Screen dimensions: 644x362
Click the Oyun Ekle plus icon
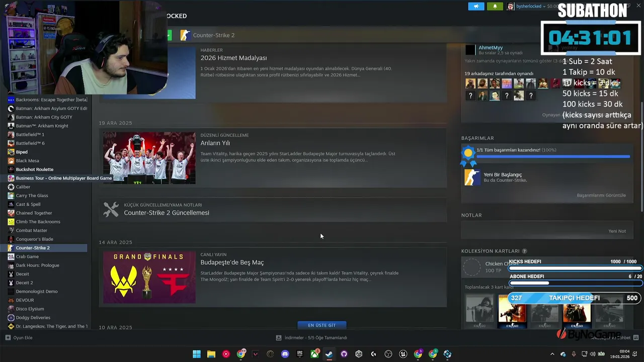click(8, 338)
